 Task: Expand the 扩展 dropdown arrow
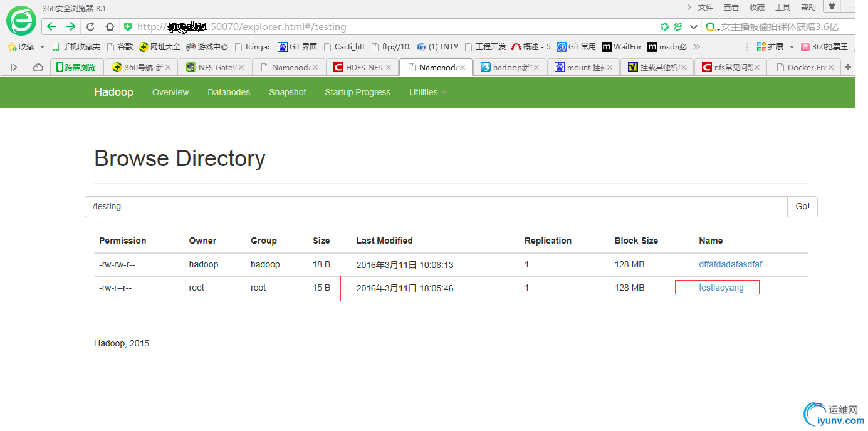pyautogui.click(x=792, y=47)
